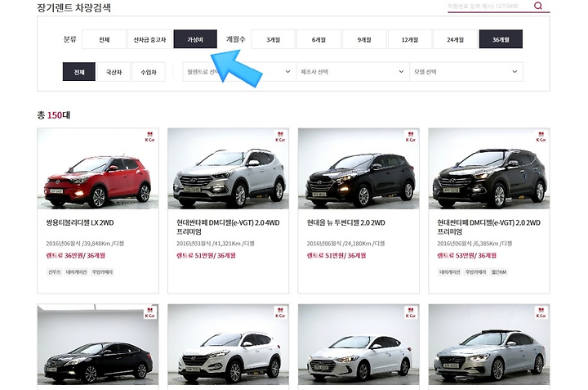
Task: Click 렌트료 53만원/ 36개월 price
Action: 467,256
